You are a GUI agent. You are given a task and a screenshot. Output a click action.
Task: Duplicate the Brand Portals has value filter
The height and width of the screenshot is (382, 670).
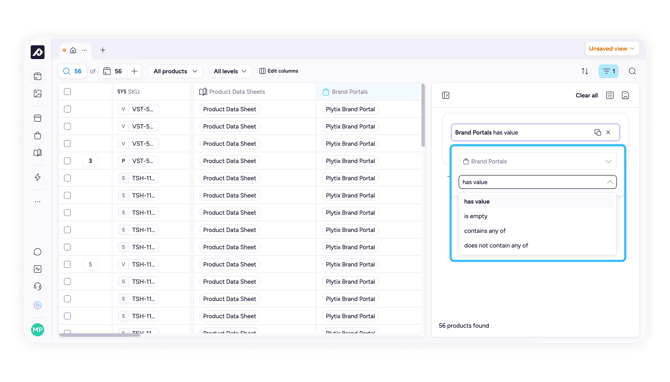tap(597, 132)
